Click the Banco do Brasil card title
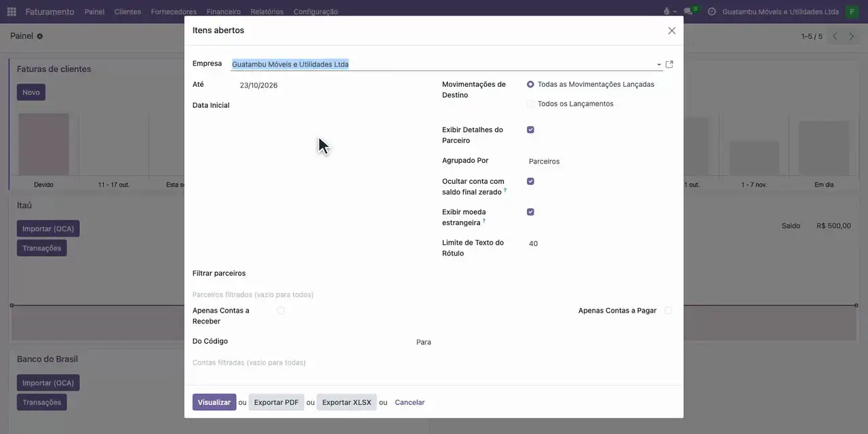 click(x=47, y=359)
